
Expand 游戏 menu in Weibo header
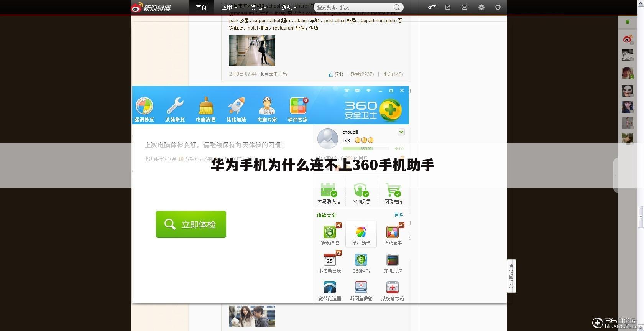pyautogui.click(x=289, y=7)
